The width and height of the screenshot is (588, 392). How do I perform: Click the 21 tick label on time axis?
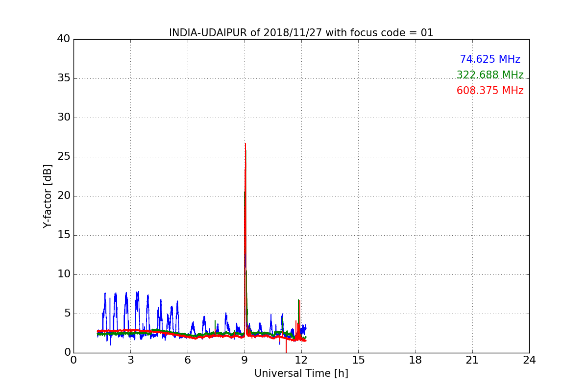tap(472, 360)
